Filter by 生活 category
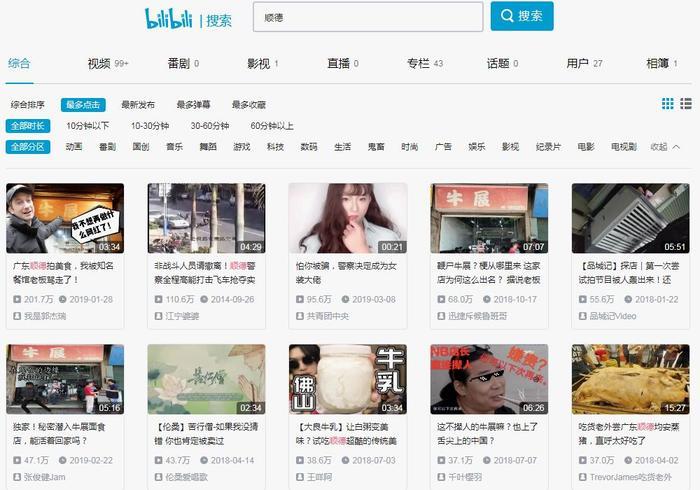This screenshot has height=490, width=700. click(x=342, y=146)
